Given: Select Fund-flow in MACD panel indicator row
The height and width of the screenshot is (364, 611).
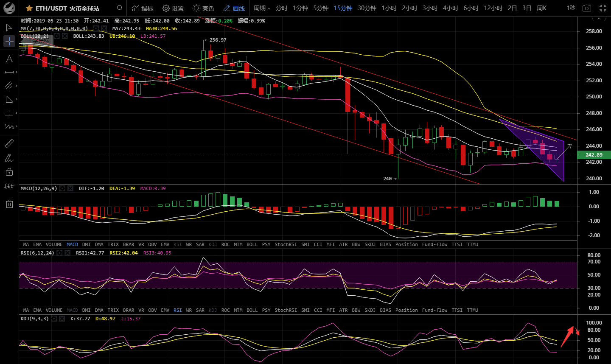Looking at the screenshot, I should tap(434, 244).
